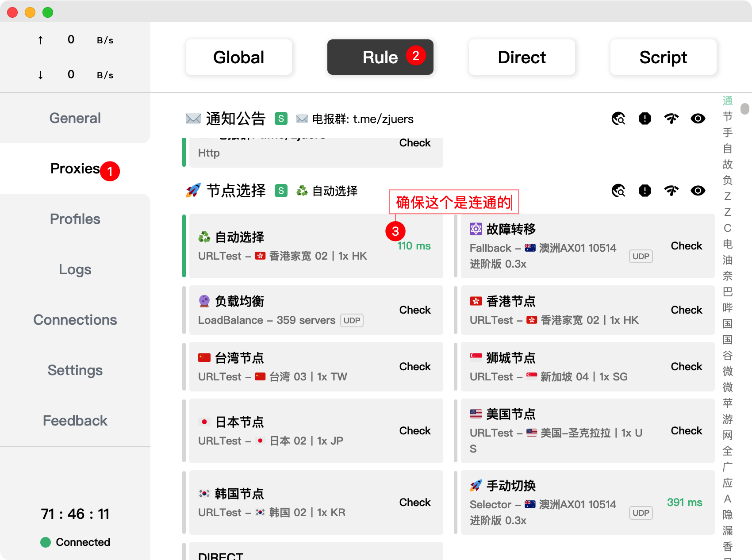Open the Connections tab in sidebar
Screen dimensions: 752x560
tap(75, 320)
